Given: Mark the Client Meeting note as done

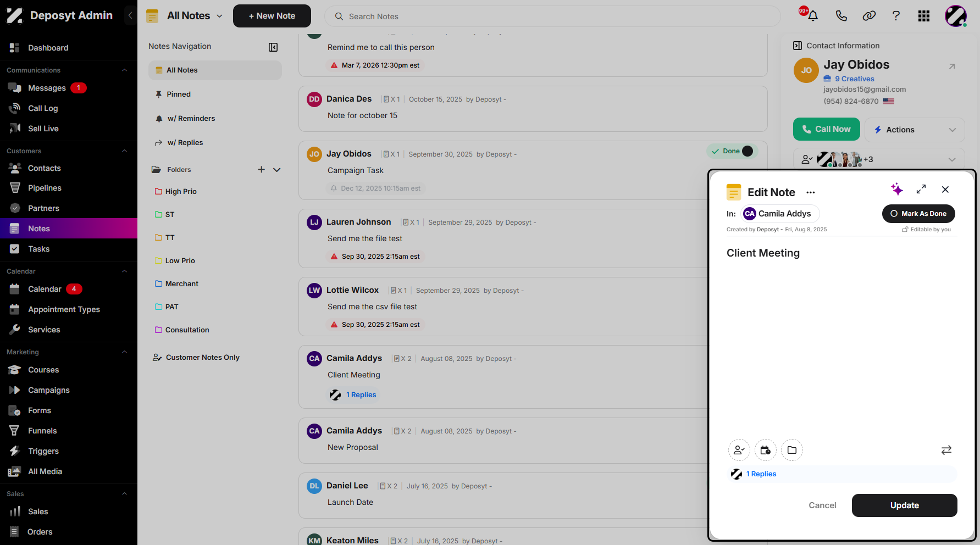Looking at the screenshot, I should tap(918, 214).
